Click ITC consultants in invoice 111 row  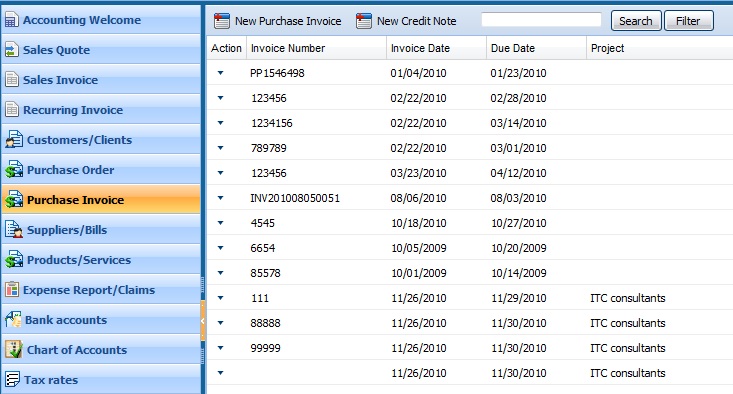coord(628,298)
